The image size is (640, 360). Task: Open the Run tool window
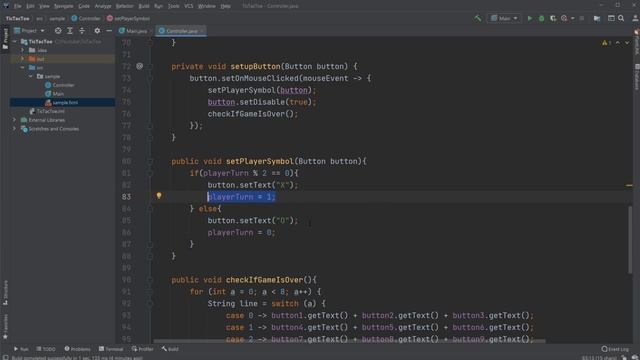pos(21,349)
